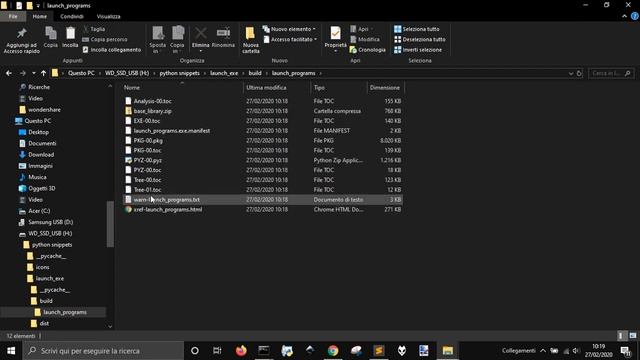Image resolution: width=640 pixels, height=360 pixels.
Task: Click the Copia ribbon icon
Action: [51, 37]
